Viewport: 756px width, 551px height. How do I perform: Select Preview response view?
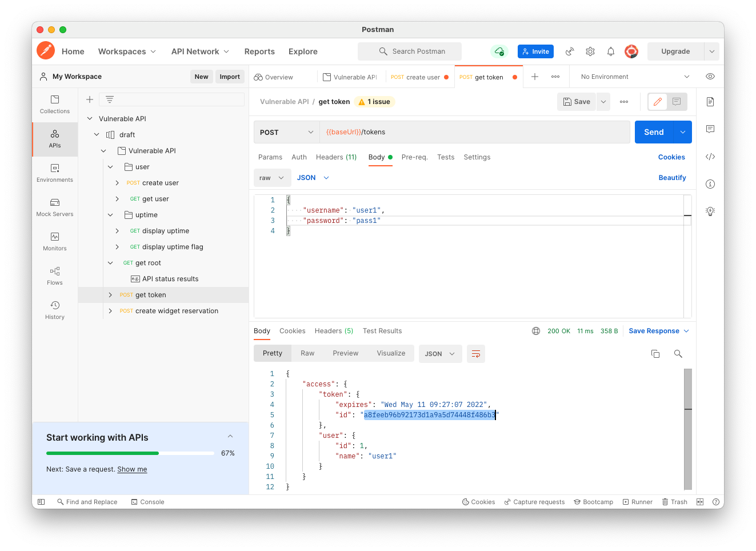coord(346,353)
